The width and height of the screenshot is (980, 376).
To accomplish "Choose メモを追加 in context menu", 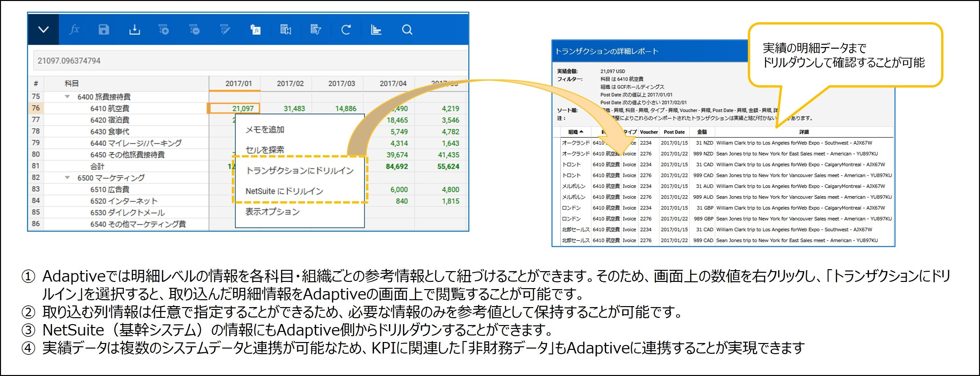I will click(x=265, y=130).
